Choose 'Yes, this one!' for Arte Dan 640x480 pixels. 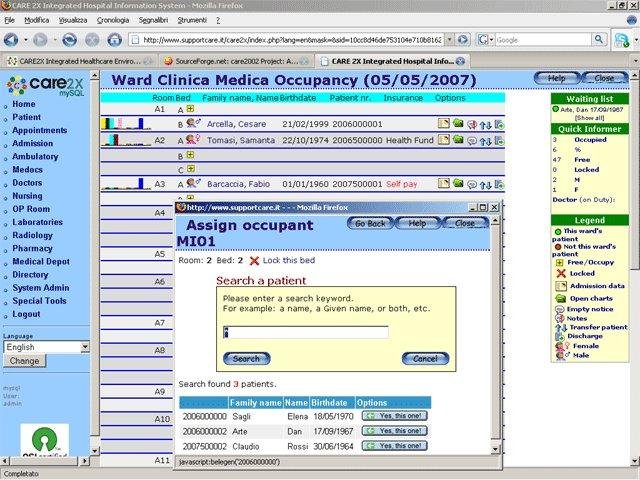pos(395,431)
